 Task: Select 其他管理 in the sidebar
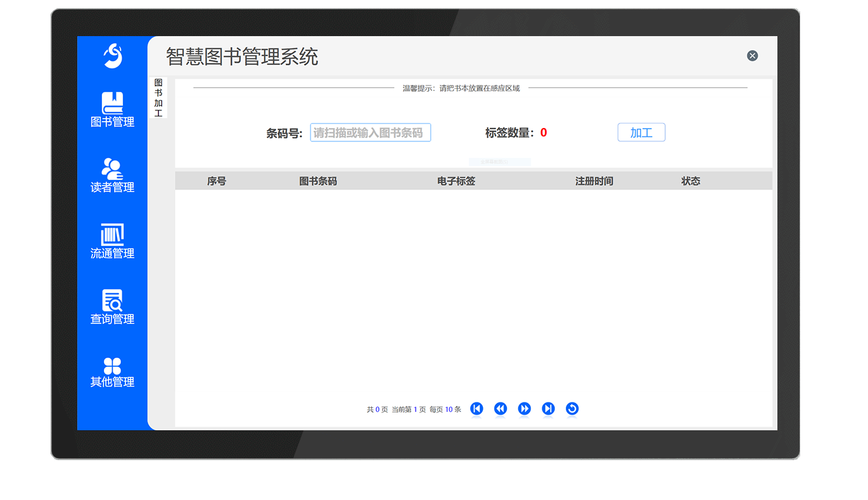tap(112, 372)
